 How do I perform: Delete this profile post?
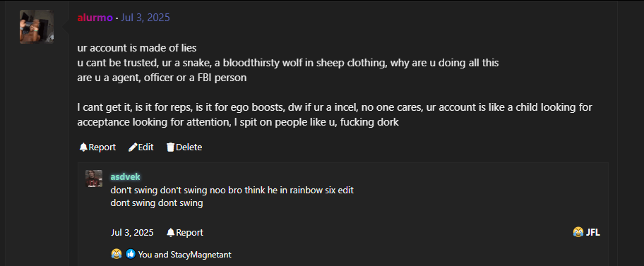(184, 147)
